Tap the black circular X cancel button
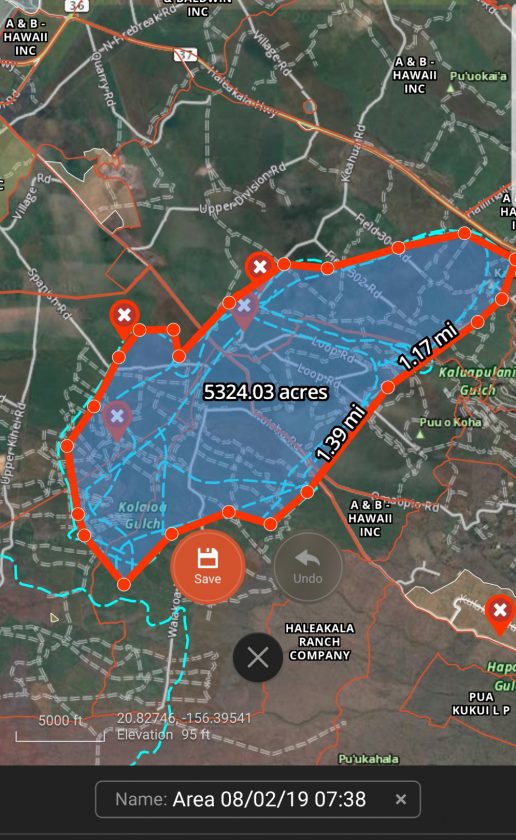The height and width of the screenshot is (840, 516). [x=258, y=657]
